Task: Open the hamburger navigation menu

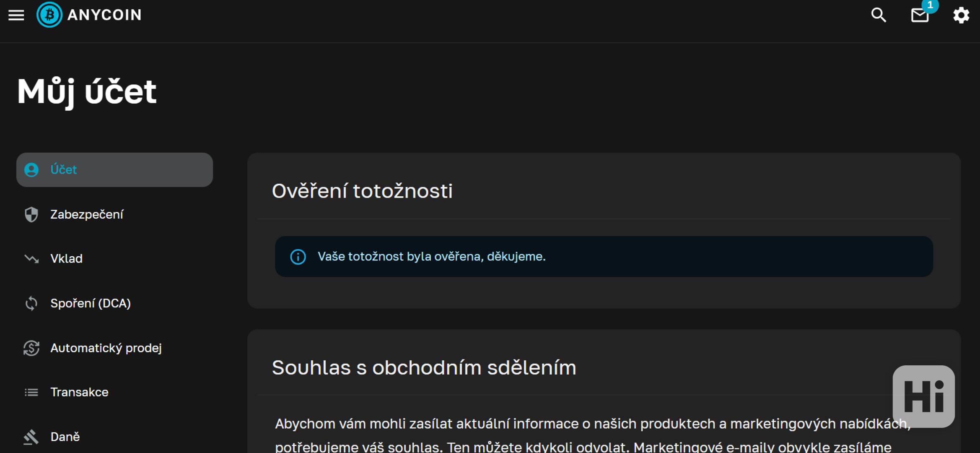Action: coord(16,16)
